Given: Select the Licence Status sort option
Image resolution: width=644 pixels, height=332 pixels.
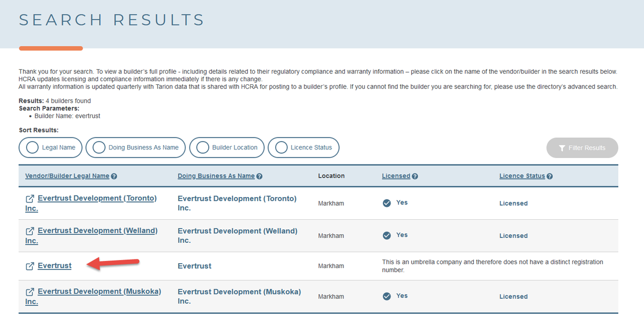Looking at the screenshot, I should point(303,147).
